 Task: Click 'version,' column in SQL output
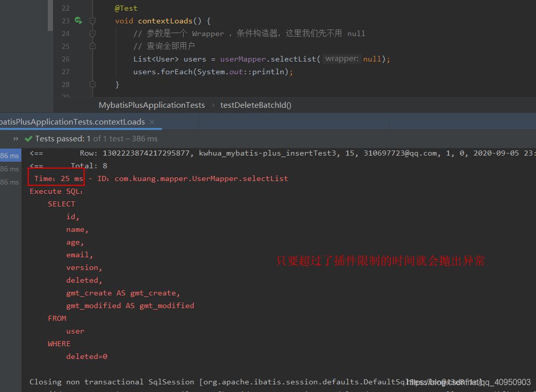[84, 267]
